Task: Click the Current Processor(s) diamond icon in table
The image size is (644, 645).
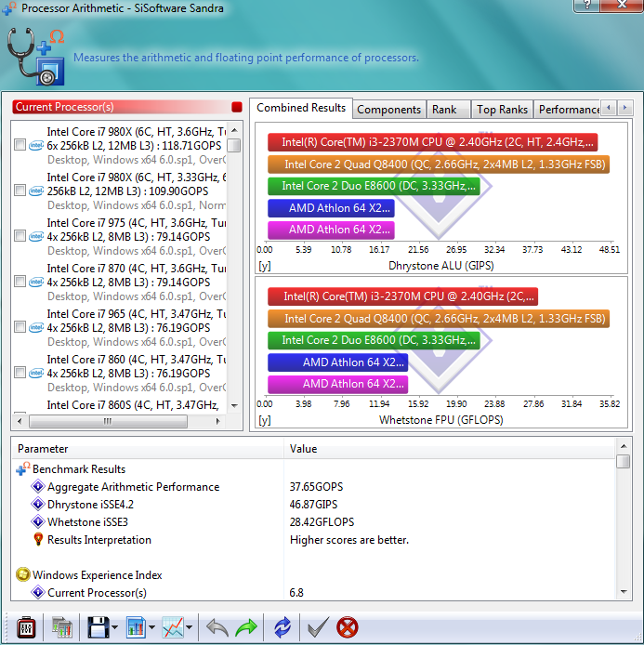Action: coord(38,592)
